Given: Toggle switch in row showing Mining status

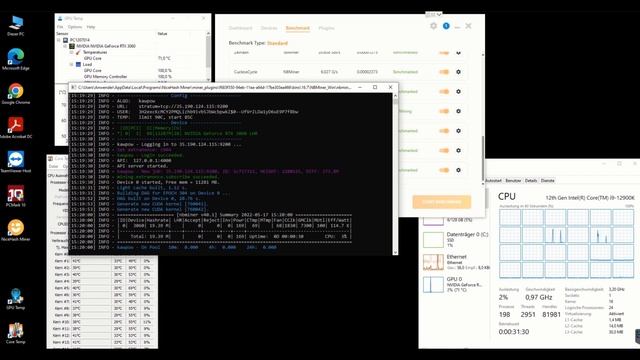Looking at the screenshot, I should point(444,111).
